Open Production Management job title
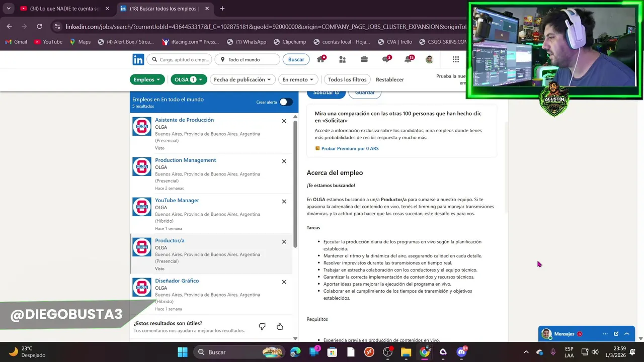Image resolution: width=644 pixels, height=362 pixels. click(x=185, y=160)
